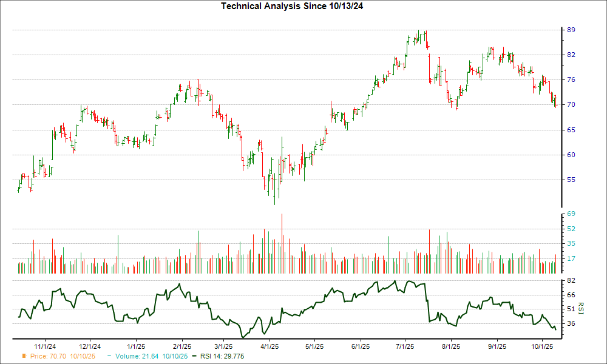Click the 7/1/25 date on x-axis
Screen dimensions: 607x364
[405, 346]
